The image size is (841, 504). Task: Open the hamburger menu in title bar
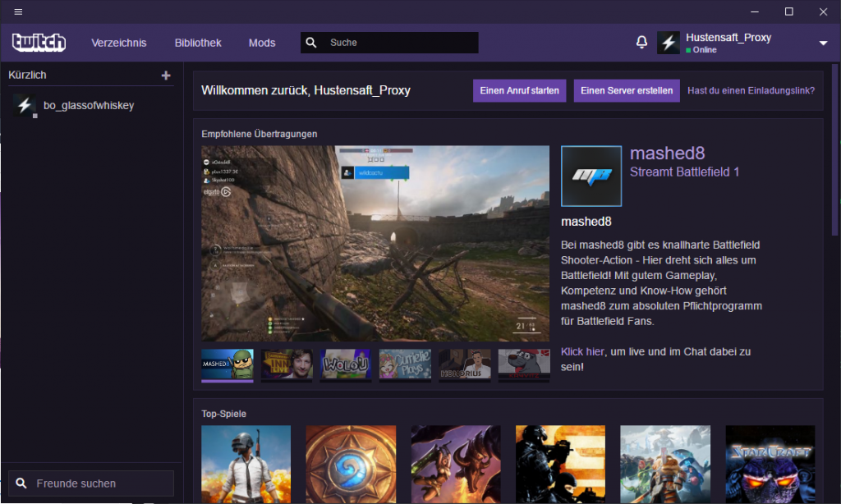click(18, 11)
